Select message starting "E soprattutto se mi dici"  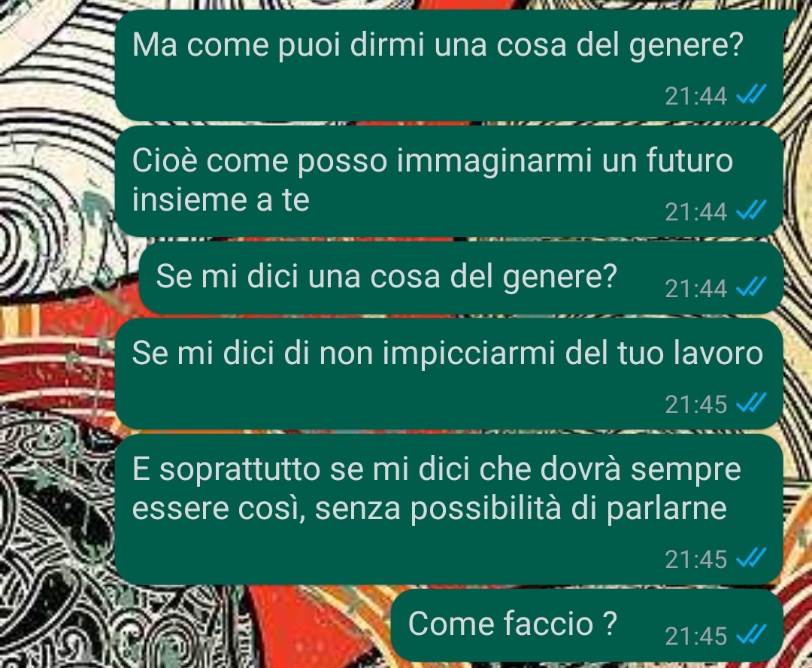pyautogui.click(x=448, y=509)
